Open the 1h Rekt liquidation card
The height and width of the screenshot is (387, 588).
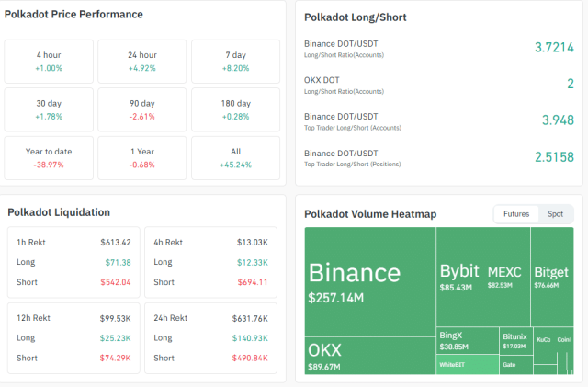[x=73, y=262]
